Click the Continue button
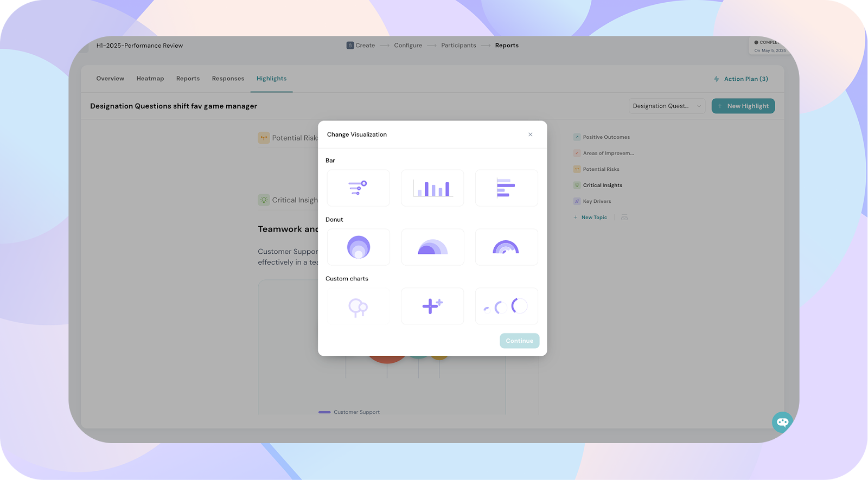The image size is (868, 480). 519,341
